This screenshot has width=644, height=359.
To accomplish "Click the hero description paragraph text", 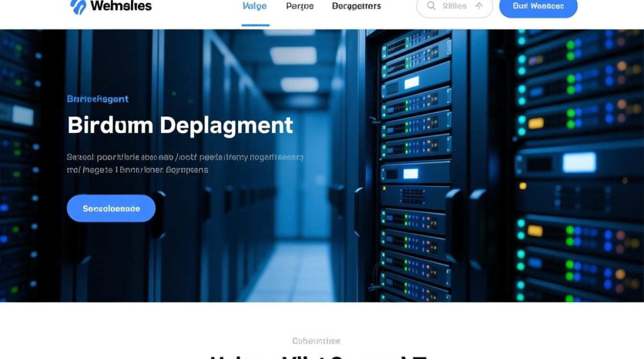I will pyautogui.click(x=184, y=163).
